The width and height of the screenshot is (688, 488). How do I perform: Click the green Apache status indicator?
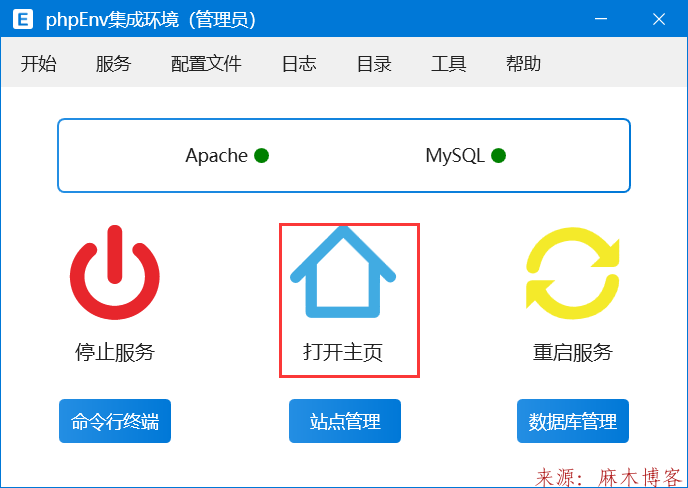click(262, 155)
